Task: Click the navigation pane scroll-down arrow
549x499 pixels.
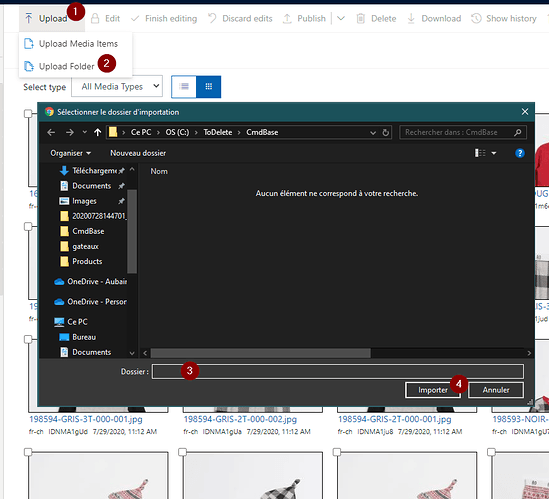Action: click(132, 353)
